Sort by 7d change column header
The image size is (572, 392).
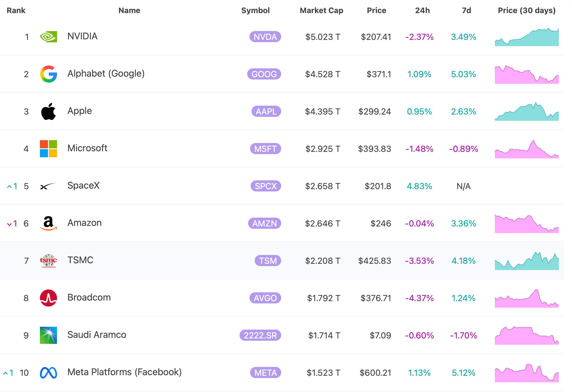click(466, 11)
